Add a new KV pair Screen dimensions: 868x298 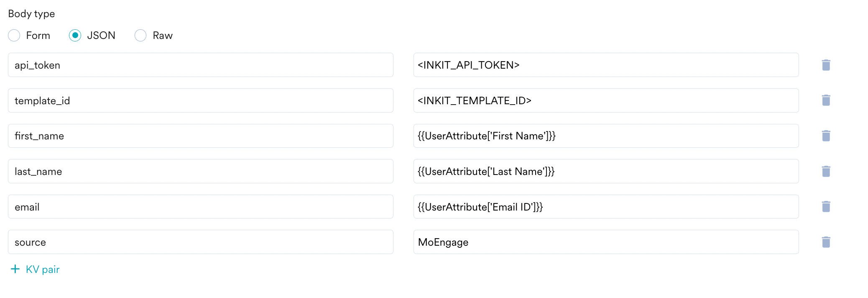[x=35, y=269]
